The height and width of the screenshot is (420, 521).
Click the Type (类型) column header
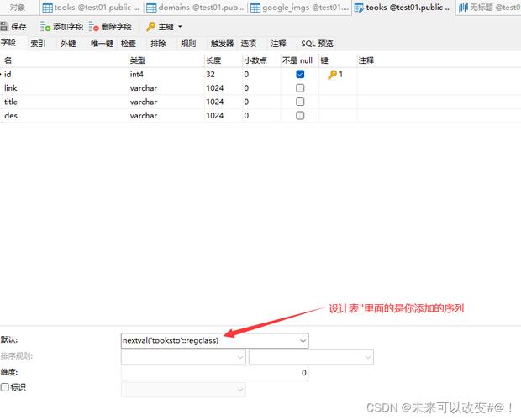(166, 60)
